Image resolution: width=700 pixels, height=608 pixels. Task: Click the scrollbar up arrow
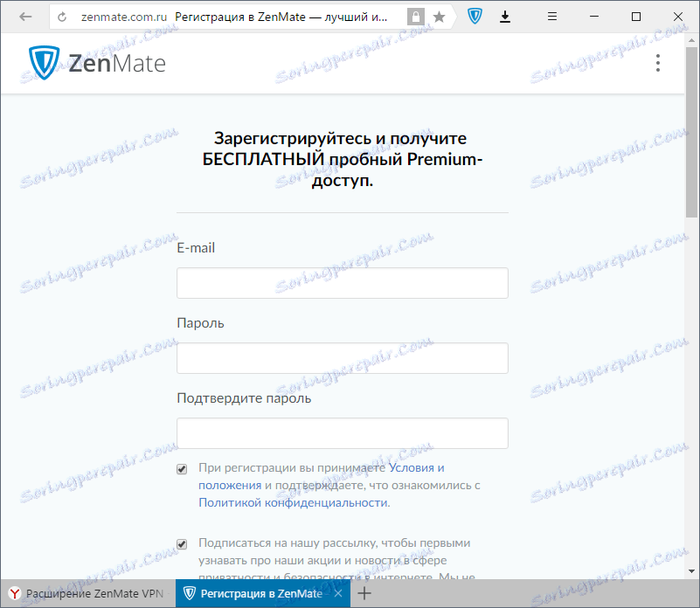click(691, 40)
